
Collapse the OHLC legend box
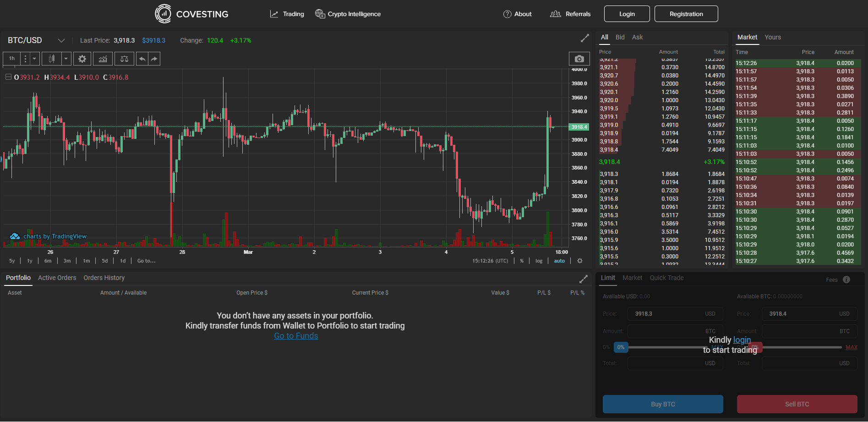(8, 77)
